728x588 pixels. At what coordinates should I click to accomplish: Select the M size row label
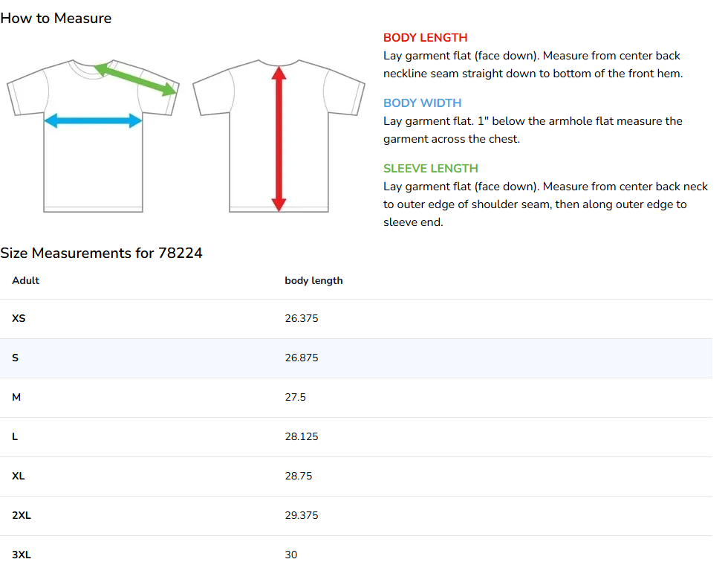click(16, 397)
